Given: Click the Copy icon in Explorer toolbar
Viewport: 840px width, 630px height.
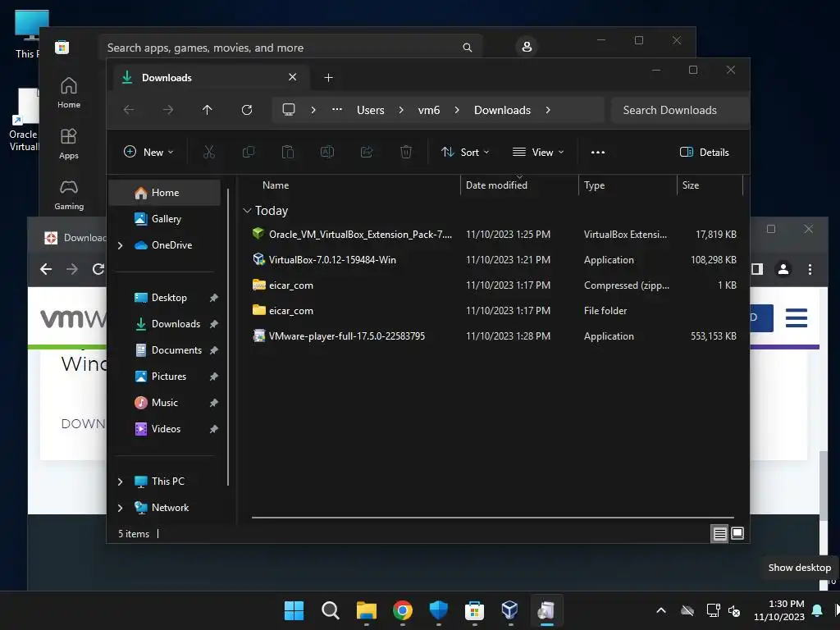Looking at the screenshot, I should coord(249,152).
